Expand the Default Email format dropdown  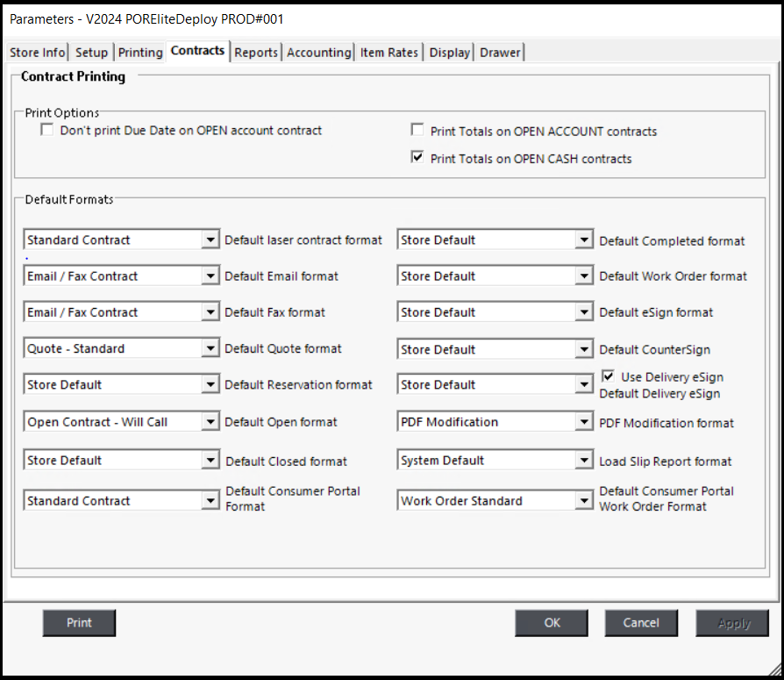click(x=210, y=276)
